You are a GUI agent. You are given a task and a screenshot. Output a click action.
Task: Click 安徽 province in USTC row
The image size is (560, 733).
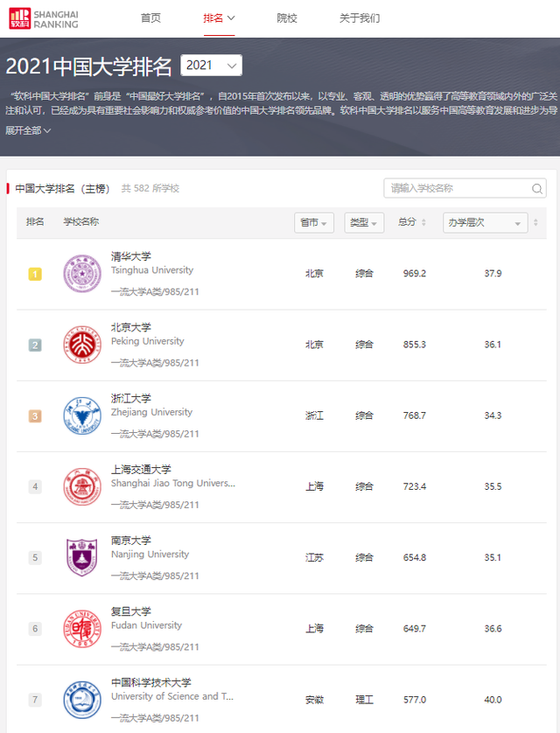tap(314, 700)
